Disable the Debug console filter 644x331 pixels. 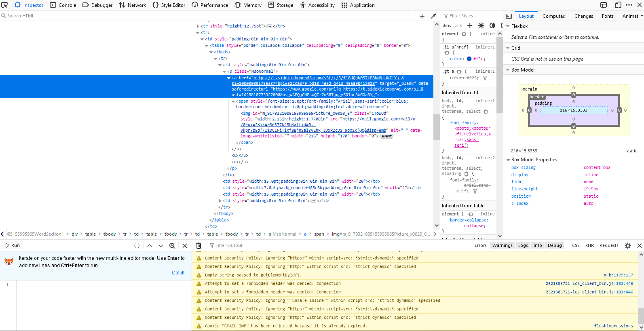pos(555,245)
